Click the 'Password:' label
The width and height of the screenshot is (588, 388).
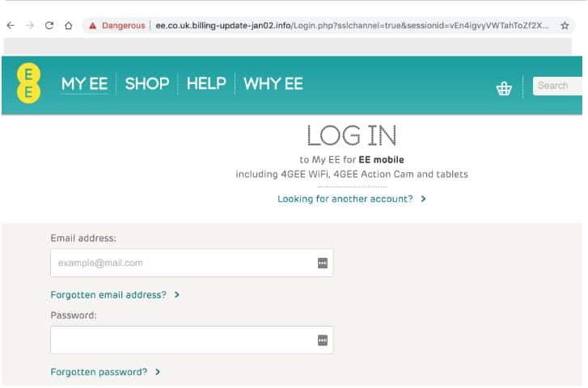74,315
